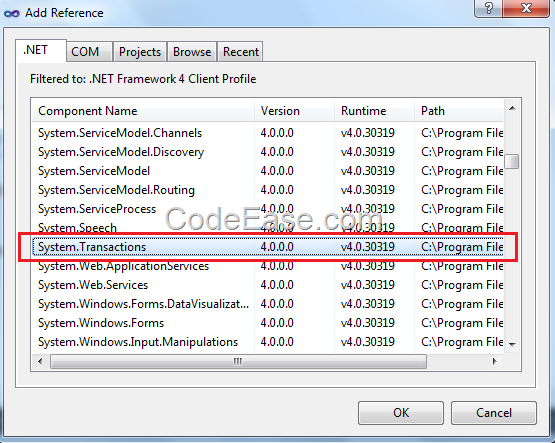This screenshot has width=555, height=443.
Task: Click the Add Reference title bar icon
Action: 11,13
